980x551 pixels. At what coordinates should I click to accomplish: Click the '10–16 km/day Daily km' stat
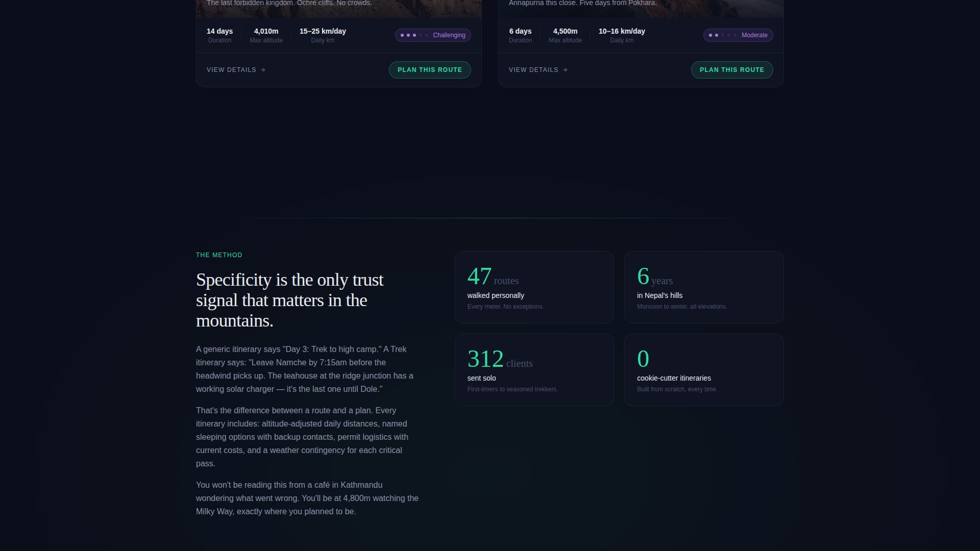pos(622,35)
